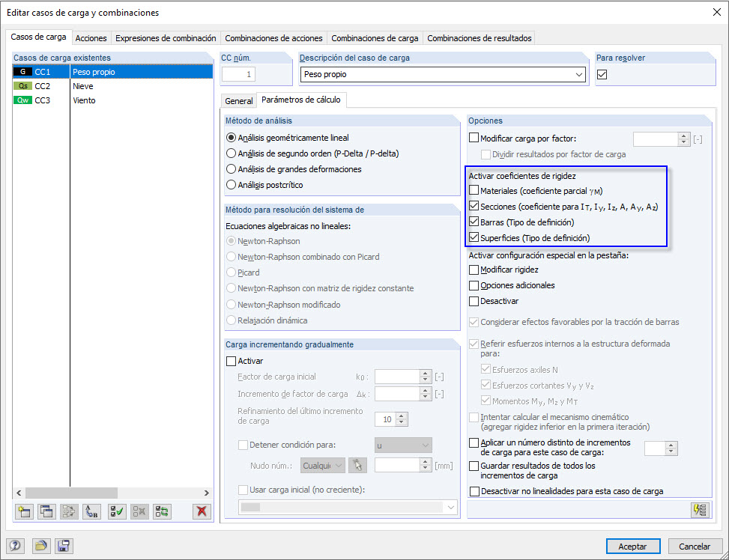This screenshot has width=729, height=560.
Task: Check Guardar resultados de todos los incrementos
Action: coord(474,466)
